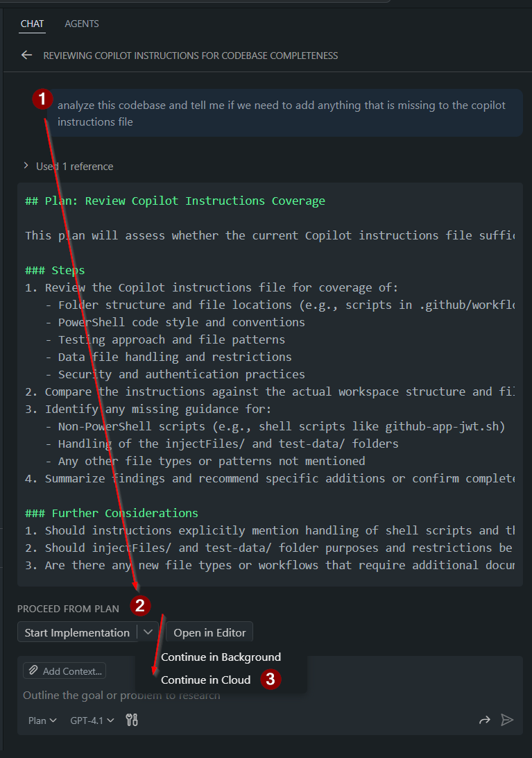Click the '### Further Considerations' heading
Screen dimensions: 532x758
[112, 513]
